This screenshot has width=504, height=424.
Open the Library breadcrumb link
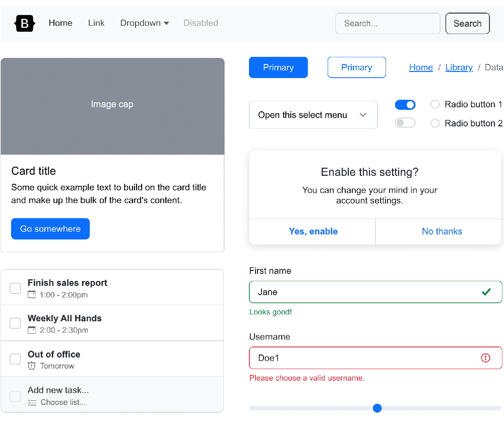(459, 67)
